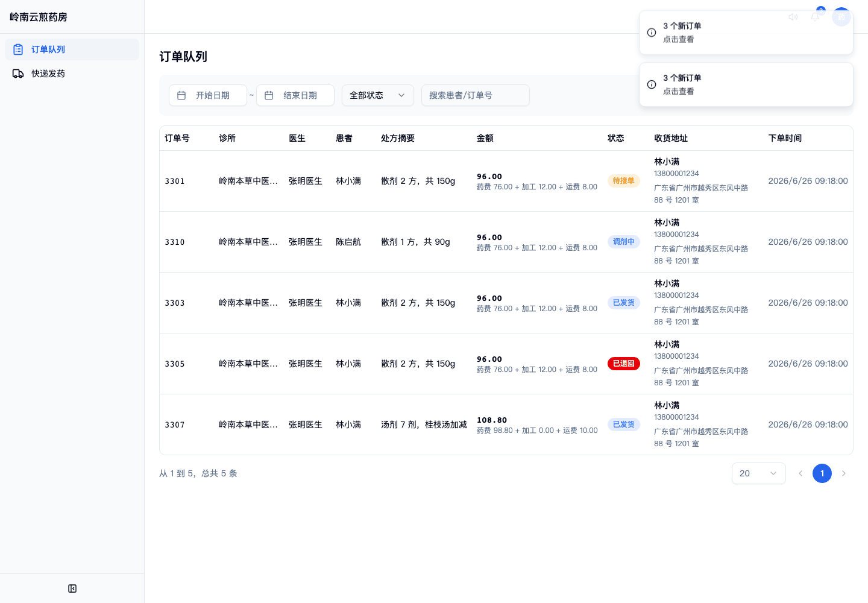Click the info icon in upper 新订单 toast
The image size is (868, 603).
(x=652, y=33)
